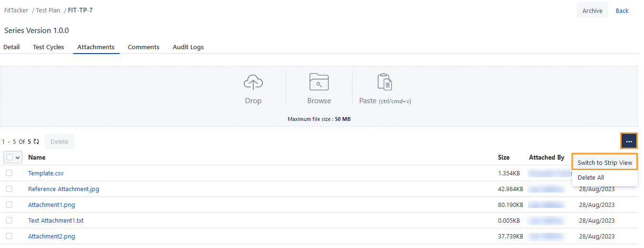Screen dimensions: 644x248
Task: Click the 1.354KB size value
Action: [x=509, y=173]
